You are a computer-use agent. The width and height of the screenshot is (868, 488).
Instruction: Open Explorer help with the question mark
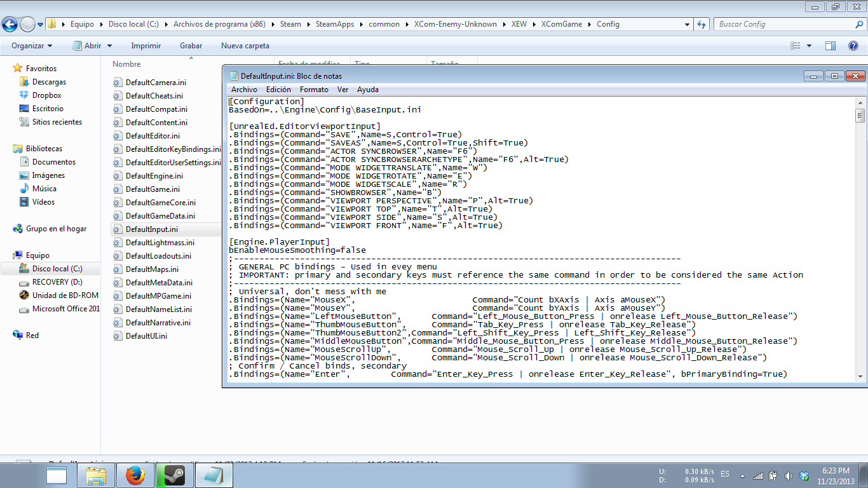853,46
